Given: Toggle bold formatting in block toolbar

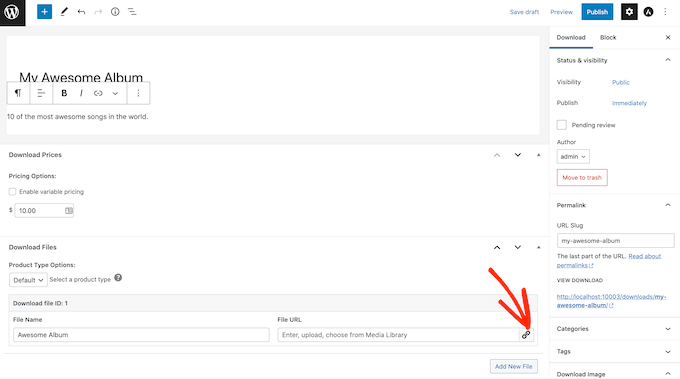Looking at the screenshot, I should (x=64, y=93).
